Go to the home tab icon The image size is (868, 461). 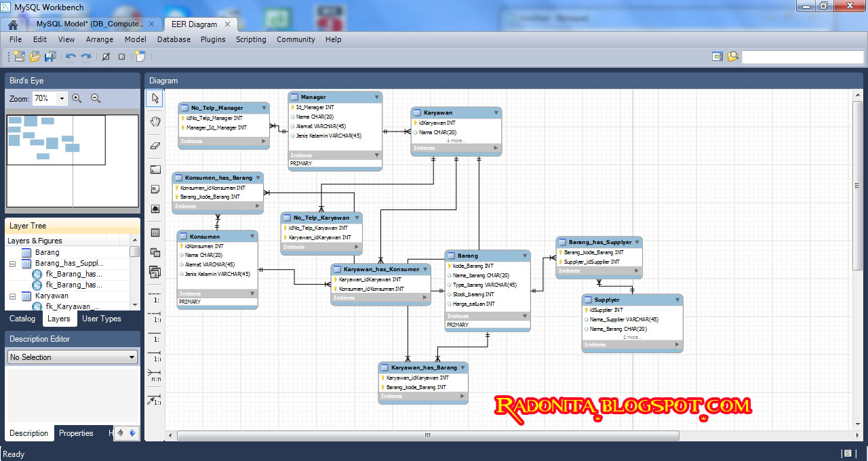[13, 24]
